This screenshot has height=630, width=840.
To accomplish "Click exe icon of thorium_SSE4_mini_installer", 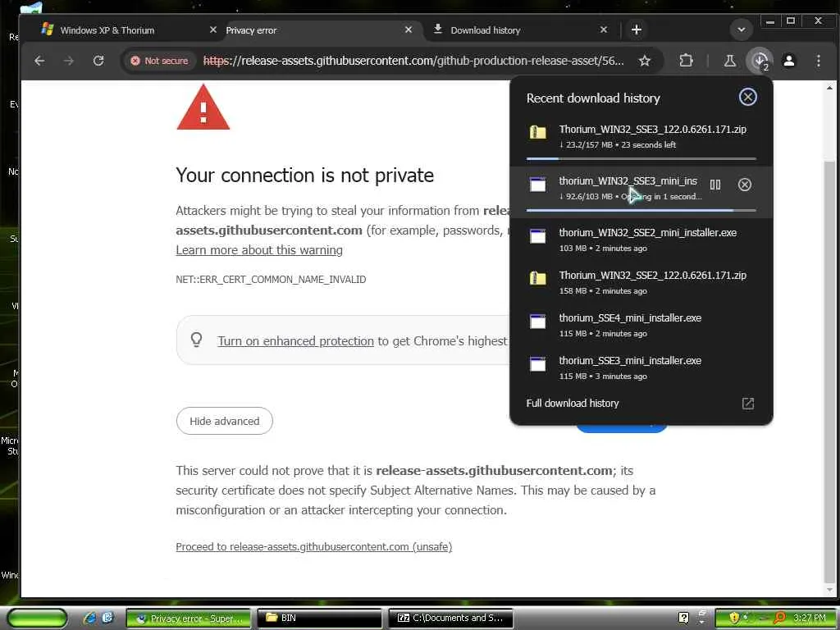I will (x=538, y=321).
